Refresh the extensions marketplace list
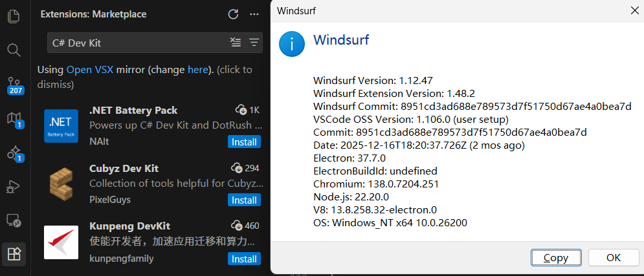 pos(233,14)
